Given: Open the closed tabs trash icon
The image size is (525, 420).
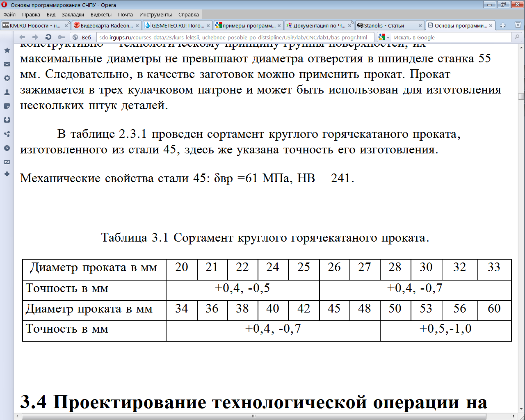Looking at the screenshot, I should (x=518, y=25).
